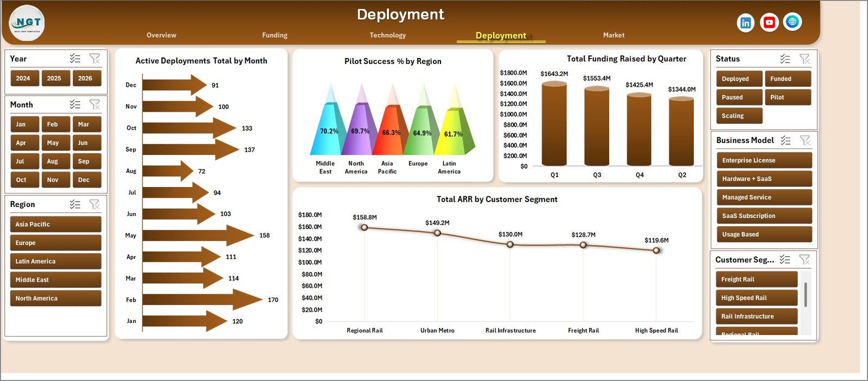Filter region by Middle East
The image size is (868, 381).
(55, 280)
